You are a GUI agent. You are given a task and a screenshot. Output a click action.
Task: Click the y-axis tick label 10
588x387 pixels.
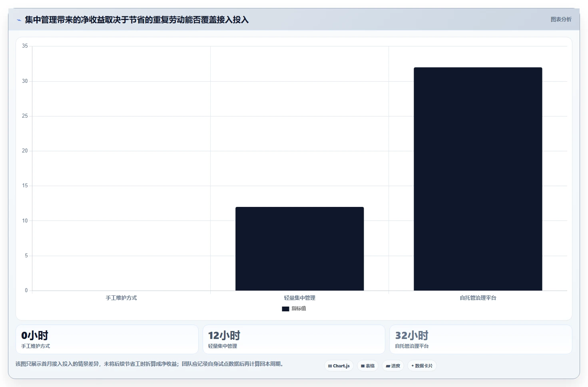point(25,221)
